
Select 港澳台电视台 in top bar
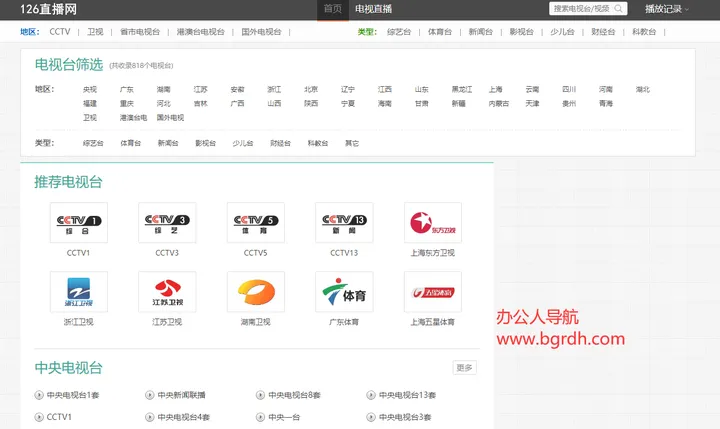click(x=201, y=32)
